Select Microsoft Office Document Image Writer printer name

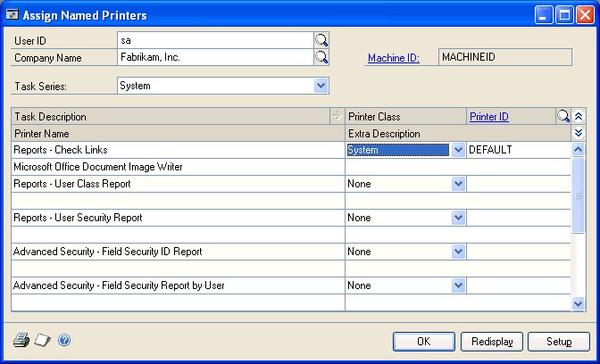tap(179, 167)
